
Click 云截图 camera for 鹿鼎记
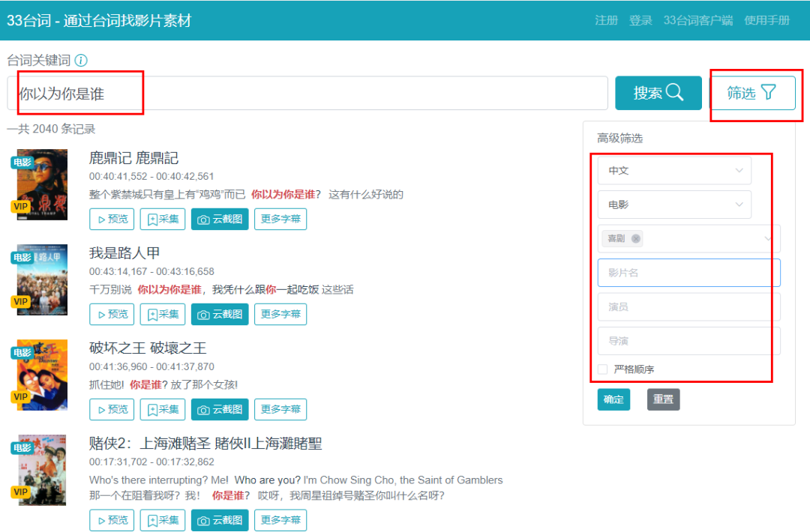click(220, 220)
